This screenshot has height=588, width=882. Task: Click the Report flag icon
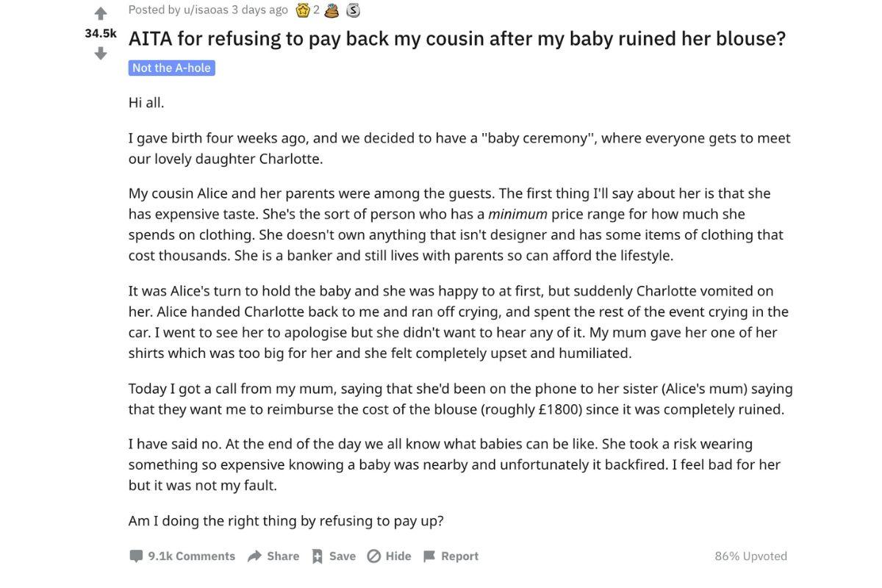point(429,556)
